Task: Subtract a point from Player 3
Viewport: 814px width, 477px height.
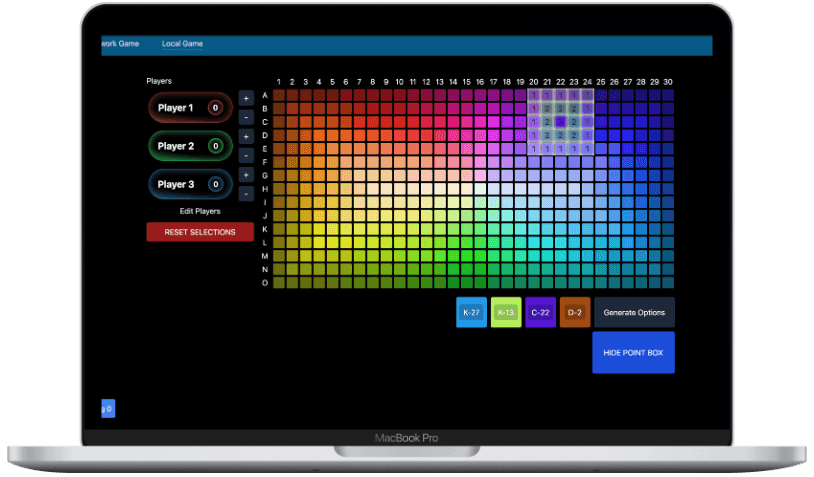Action: pyautogui.click(x=246, y=193)
